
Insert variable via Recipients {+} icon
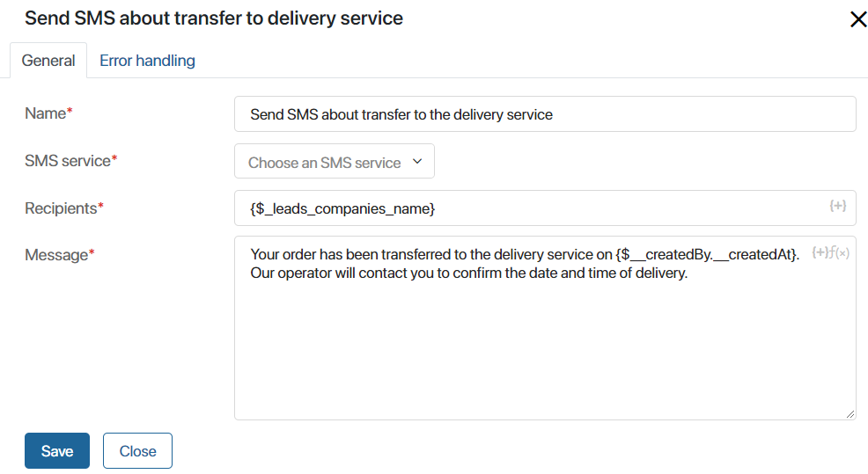[x=837, y=206]
